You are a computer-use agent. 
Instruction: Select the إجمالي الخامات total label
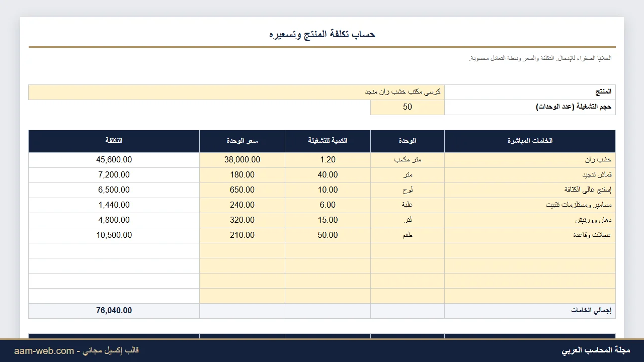(x=530, y=311)
